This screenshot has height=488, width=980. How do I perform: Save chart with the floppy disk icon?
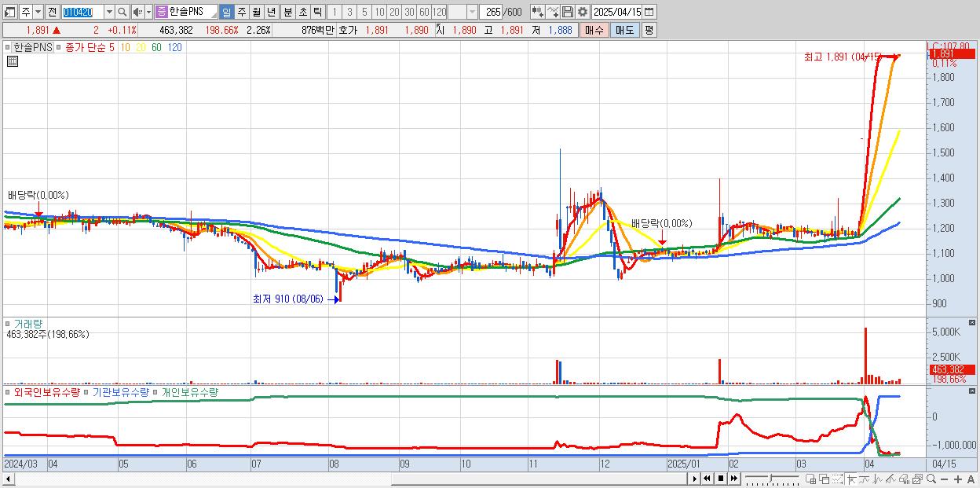click(568, 12)
